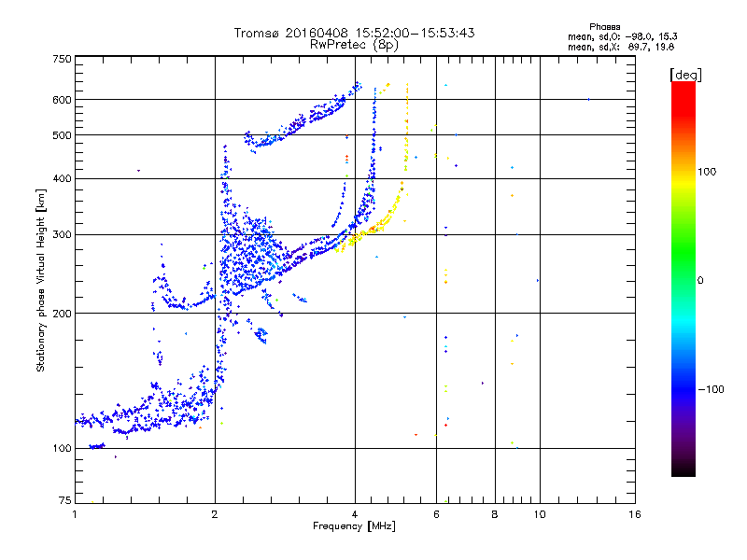Click the colorbar tick label "100"
The width and height of the screenshot is (747, 560).
point(707,172)
